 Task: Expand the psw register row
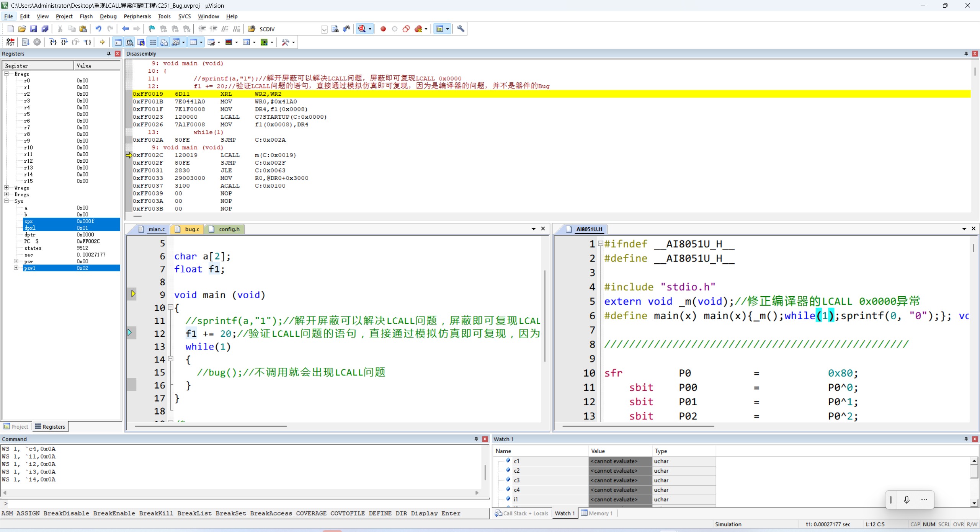coord(16,261)
